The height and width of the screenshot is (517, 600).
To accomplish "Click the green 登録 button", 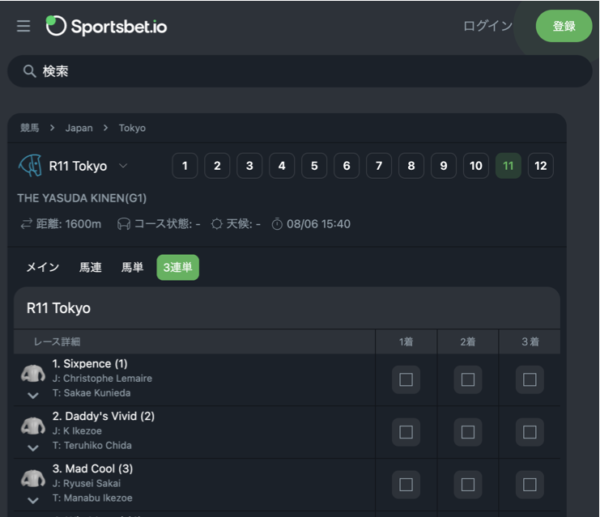I will click(564, 26).
